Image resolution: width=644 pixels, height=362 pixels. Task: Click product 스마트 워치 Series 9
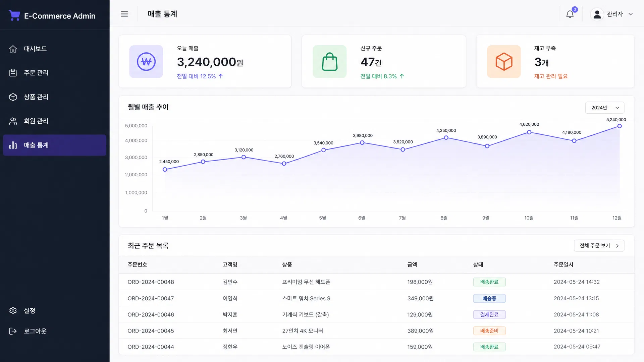pos(306,299)
